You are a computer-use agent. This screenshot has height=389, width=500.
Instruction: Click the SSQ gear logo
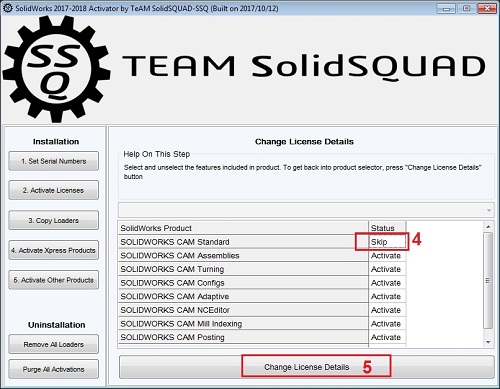click(56, 69)
